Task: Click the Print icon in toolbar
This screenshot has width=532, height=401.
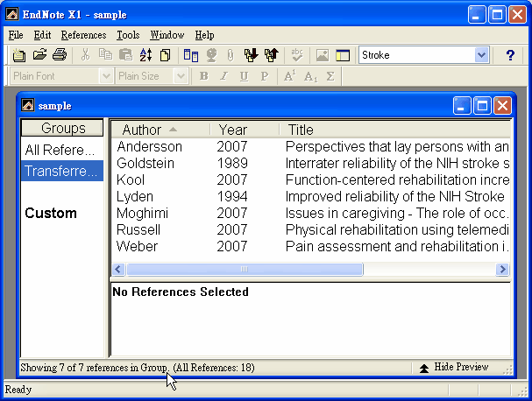Action: pyautogui.click(x=59, y=55)
